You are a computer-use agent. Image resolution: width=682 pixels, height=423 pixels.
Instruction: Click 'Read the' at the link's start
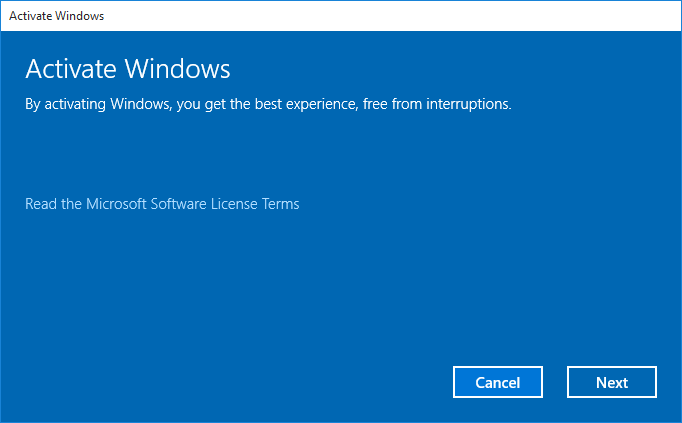coord(53,204)
